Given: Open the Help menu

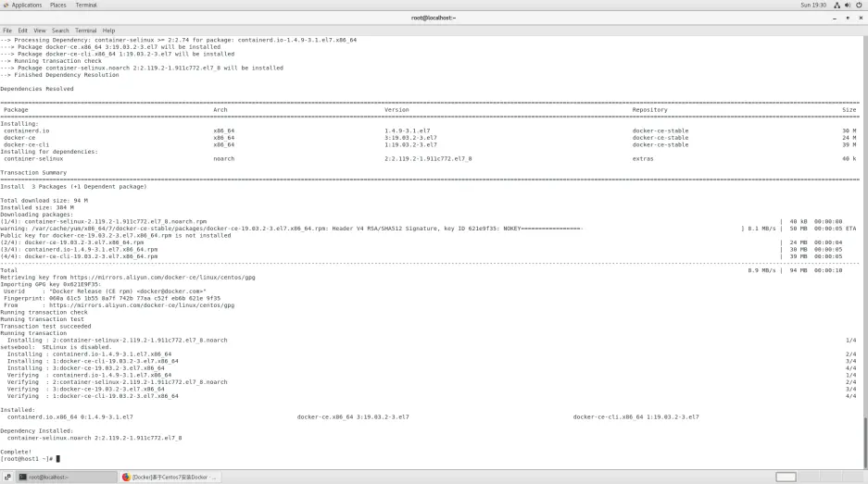Looking at the screenshot, I should coord(108,31).
